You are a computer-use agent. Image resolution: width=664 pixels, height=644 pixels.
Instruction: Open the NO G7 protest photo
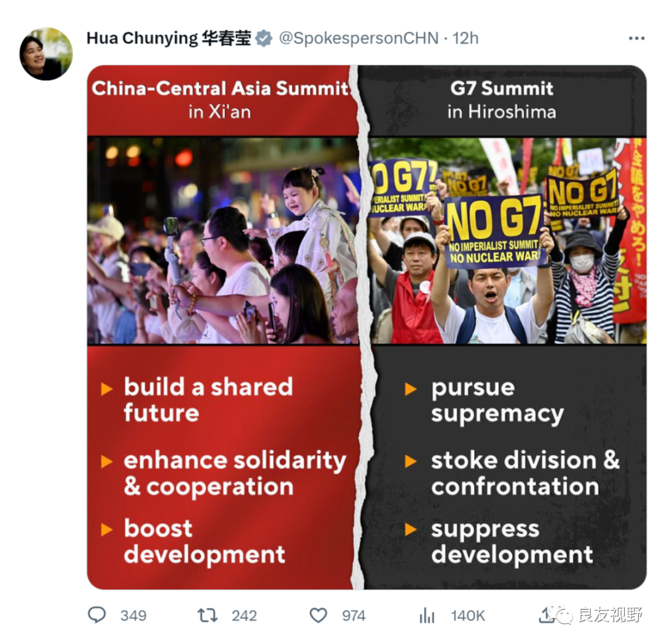[x=507, y=241]
